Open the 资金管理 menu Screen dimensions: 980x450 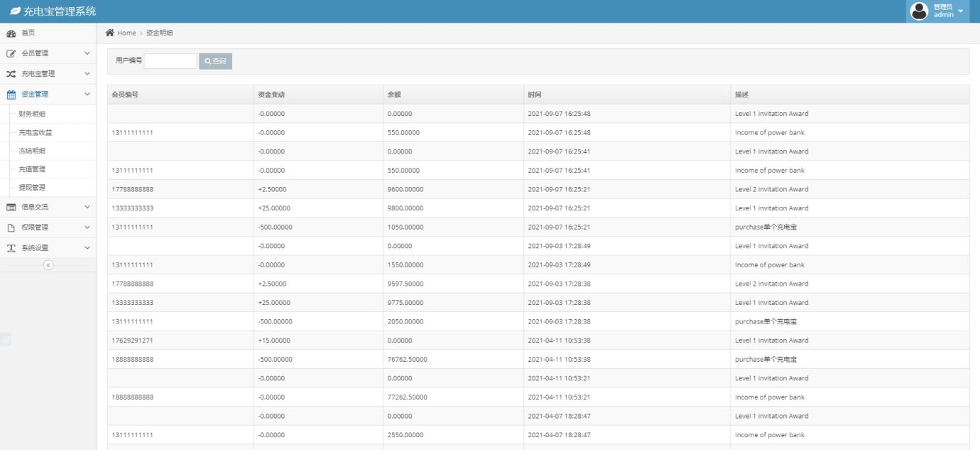coord(48,94)
